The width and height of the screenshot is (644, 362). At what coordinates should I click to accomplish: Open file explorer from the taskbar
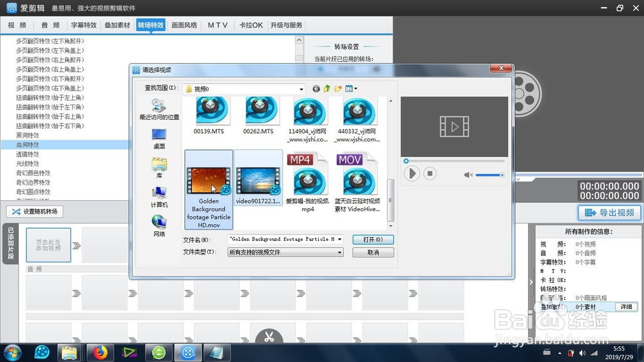[70, 352]
